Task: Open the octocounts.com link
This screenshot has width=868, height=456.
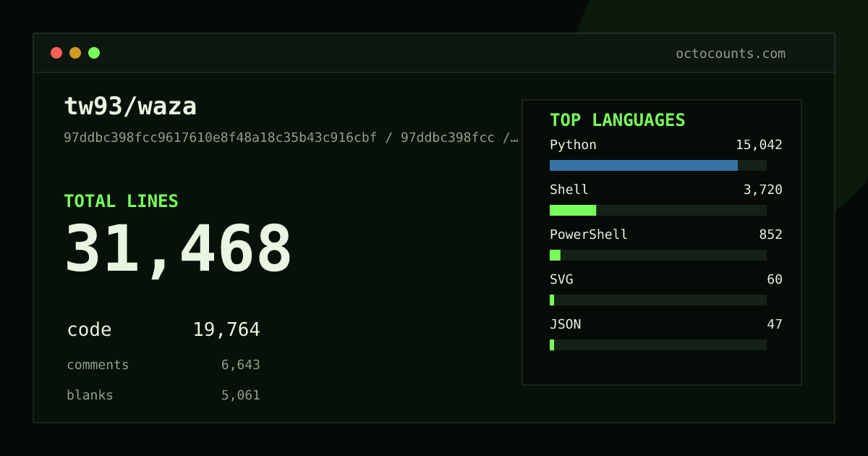Action: click(731, 54)
